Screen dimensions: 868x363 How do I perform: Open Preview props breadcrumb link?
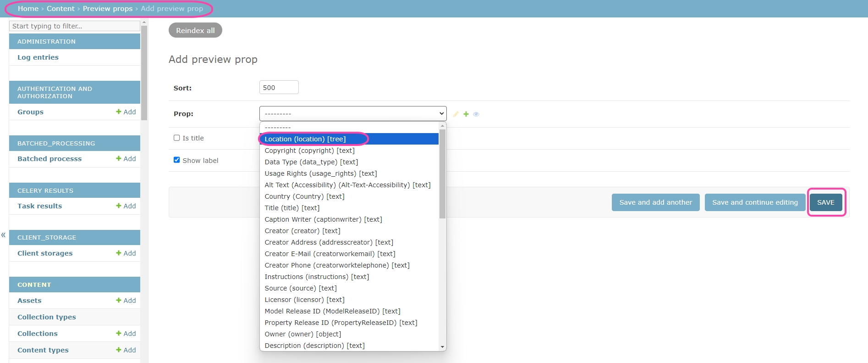108,9
